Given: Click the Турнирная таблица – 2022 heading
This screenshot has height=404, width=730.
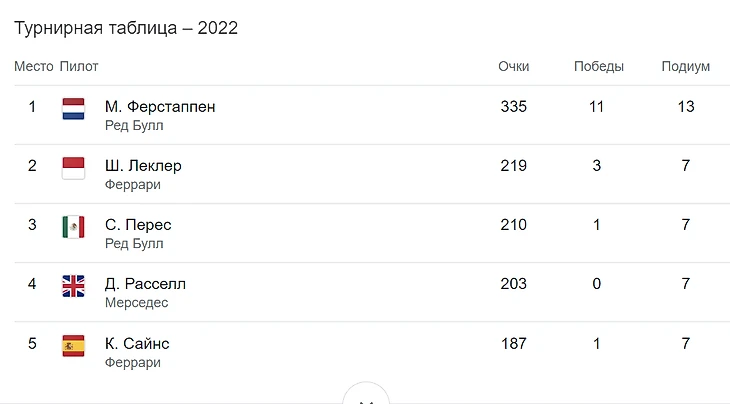Looking at the screenshot, I should click(126, 28).
